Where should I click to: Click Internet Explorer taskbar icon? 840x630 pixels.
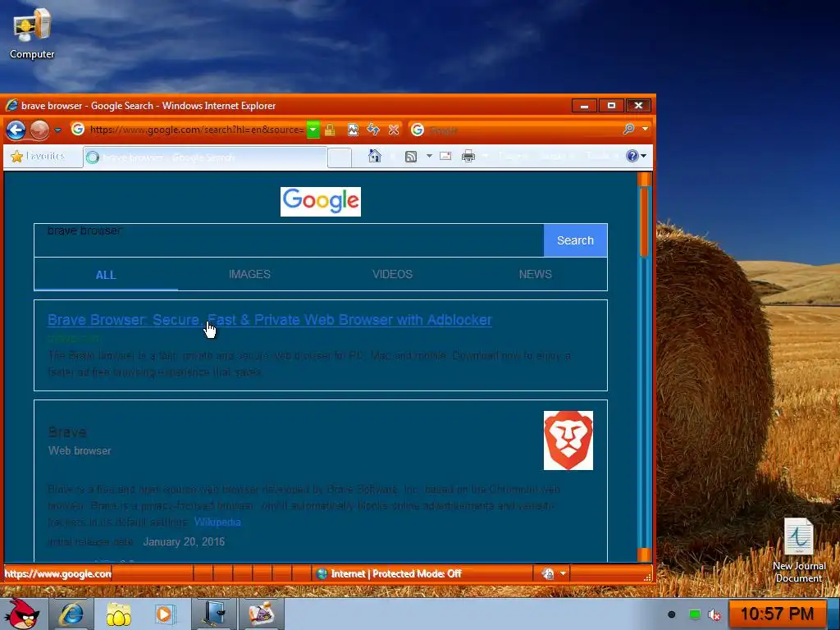click(x=72, y=614)
